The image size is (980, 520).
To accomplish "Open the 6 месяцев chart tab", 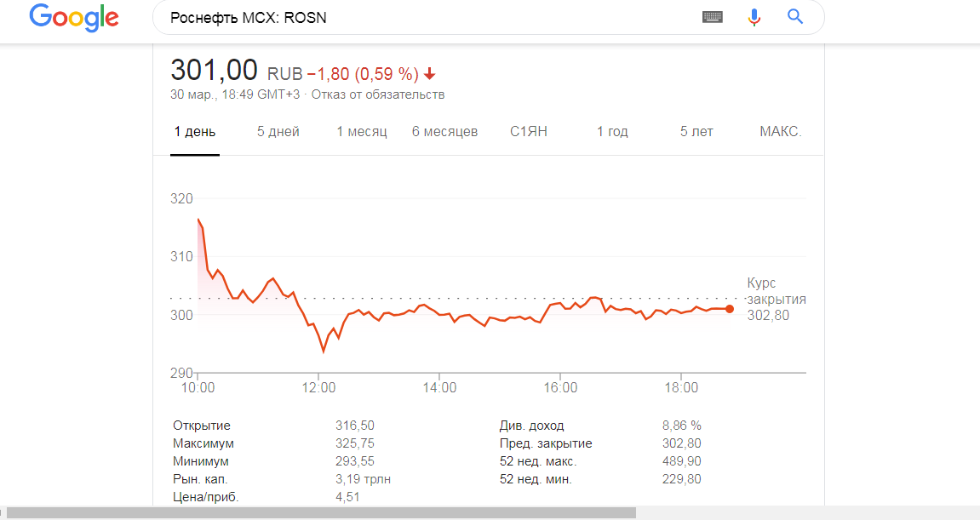I will coord(445,132).
